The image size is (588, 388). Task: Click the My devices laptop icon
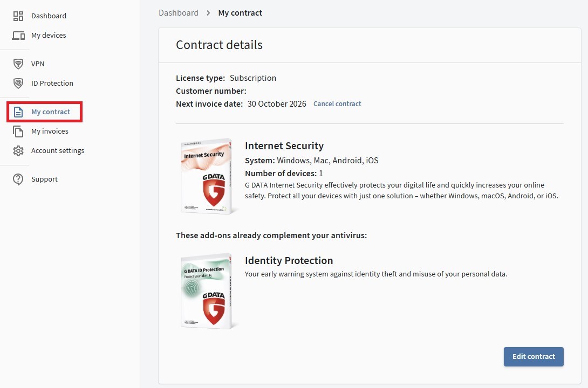tap(18, 36)
